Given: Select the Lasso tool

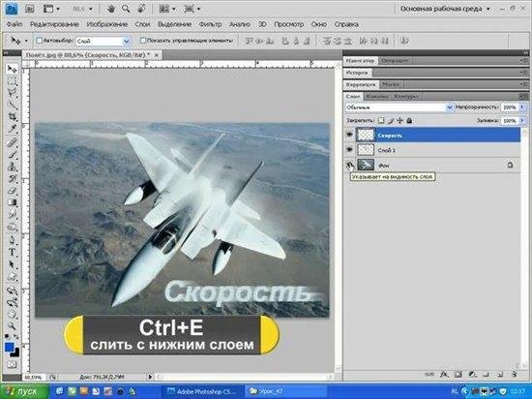Looking at the screenshot, I should point(12,93).
